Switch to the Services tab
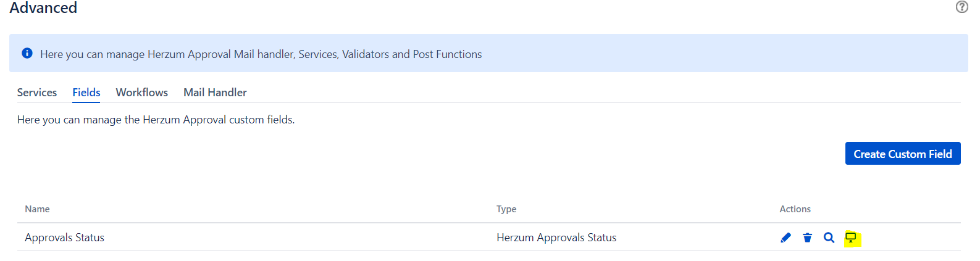Screen dimensions: 980x261 click(x=37, y=93)
